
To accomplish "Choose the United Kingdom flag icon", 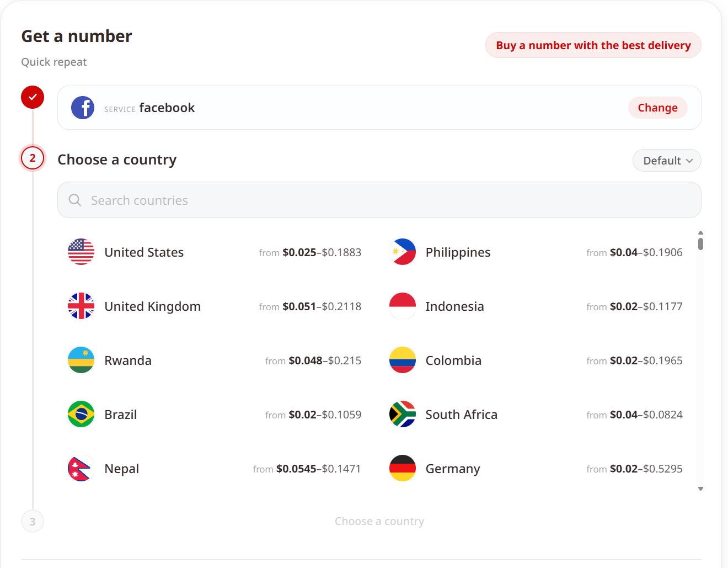I will (x=81, y=306).
